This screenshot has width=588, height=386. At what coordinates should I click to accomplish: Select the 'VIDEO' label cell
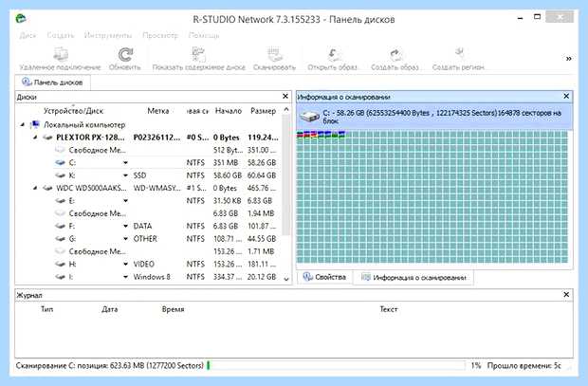click(144, 264)
